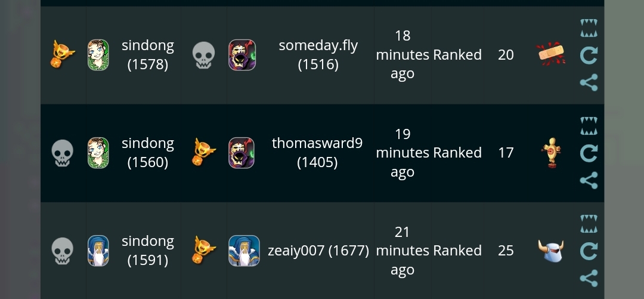Click the target dummy ruleset icon
The width and height of the screenshot is (644, 299).
(551, 153)
